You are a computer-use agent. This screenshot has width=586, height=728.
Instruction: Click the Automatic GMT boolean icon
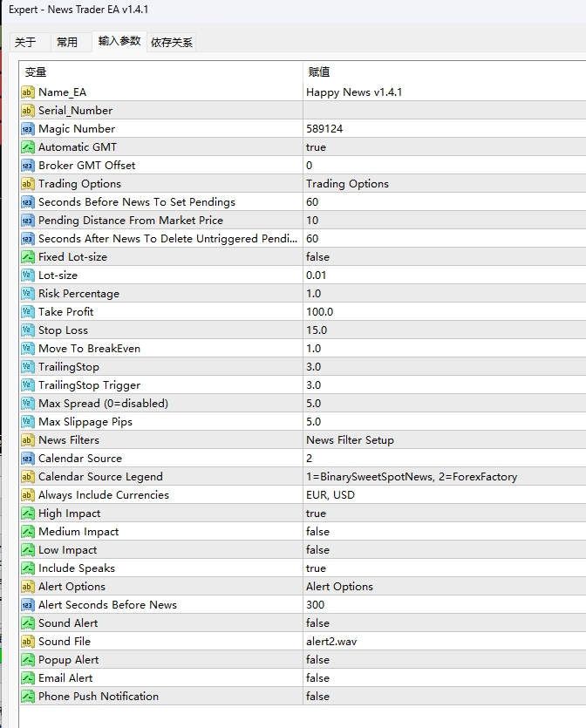pyautogui.click(x=27, y=146)
